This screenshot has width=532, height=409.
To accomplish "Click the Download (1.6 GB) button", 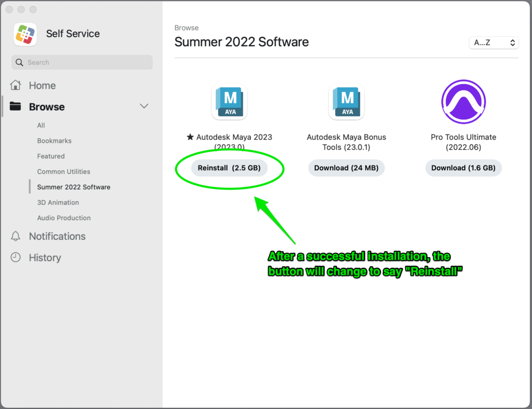I will tap(463, 168).
